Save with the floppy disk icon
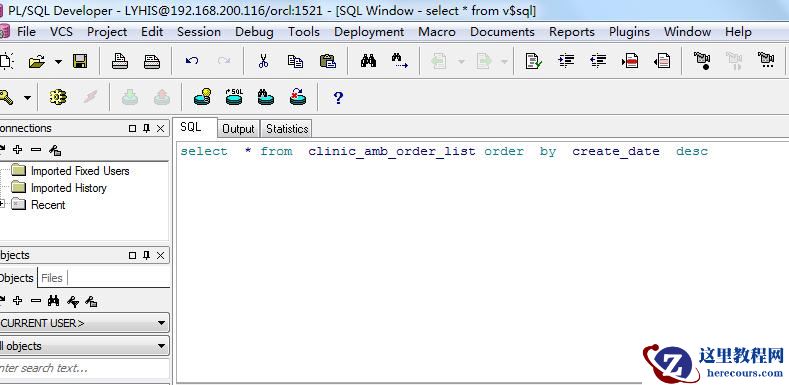Image resolution: width=789 pixels, height=385 pixels. coord(80,61)
